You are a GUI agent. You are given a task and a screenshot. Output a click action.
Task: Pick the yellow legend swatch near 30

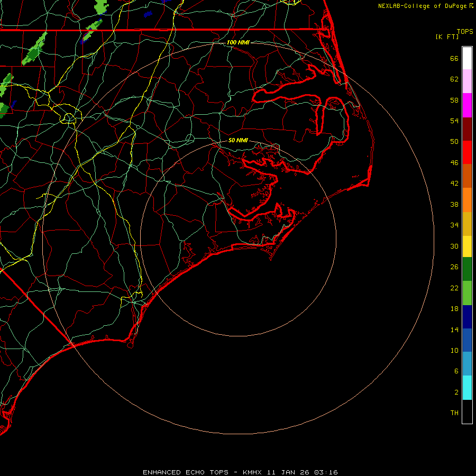tap(467, 246)
